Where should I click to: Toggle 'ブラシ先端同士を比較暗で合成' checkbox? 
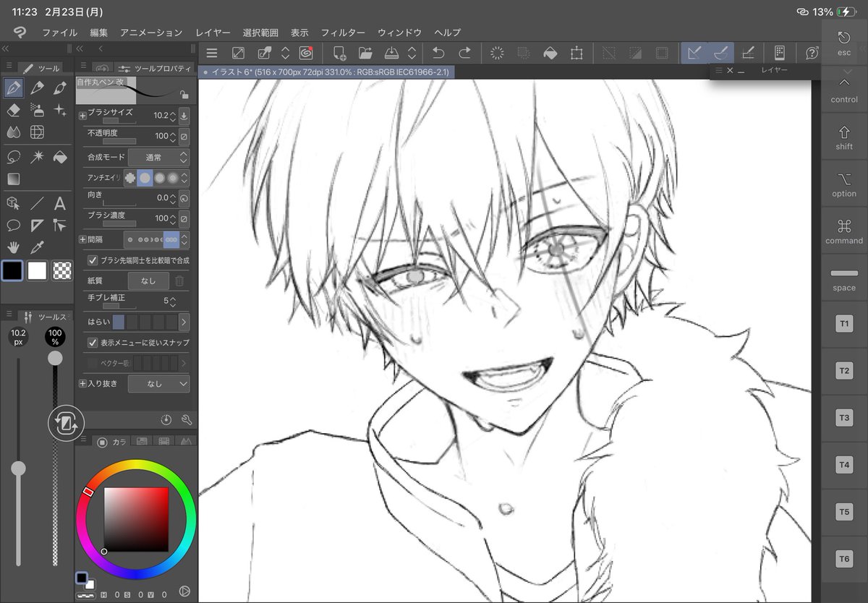click(93, 260)
